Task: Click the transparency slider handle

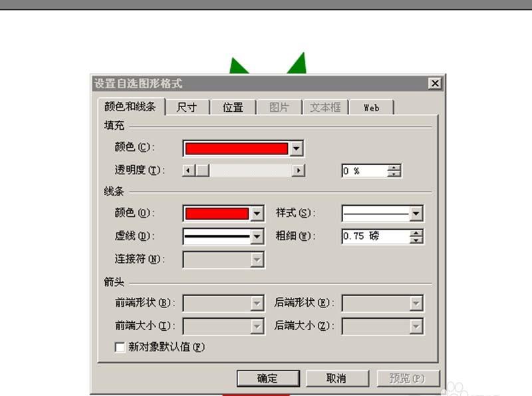Action: pyautogui.click(x=201, y=170)
